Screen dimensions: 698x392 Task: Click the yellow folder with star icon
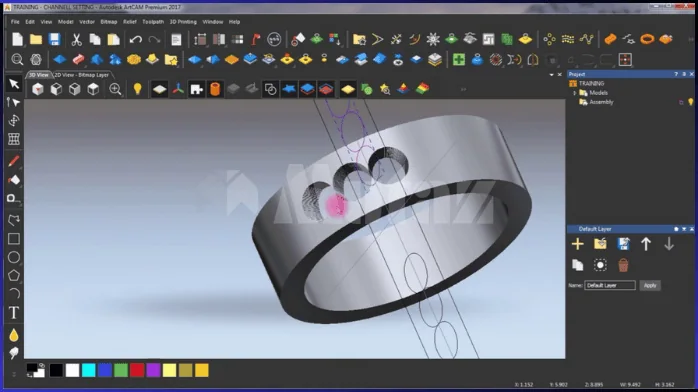click(x=171, y=60)
